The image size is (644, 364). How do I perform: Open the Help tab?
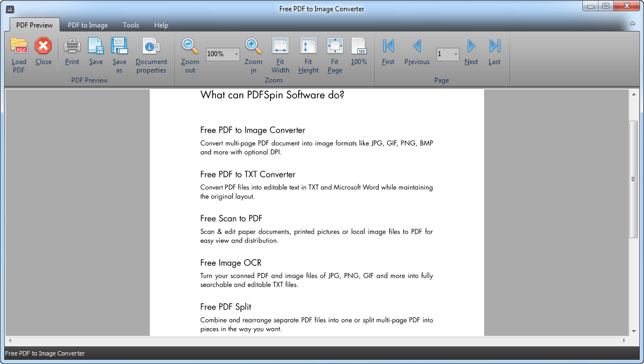161,25
